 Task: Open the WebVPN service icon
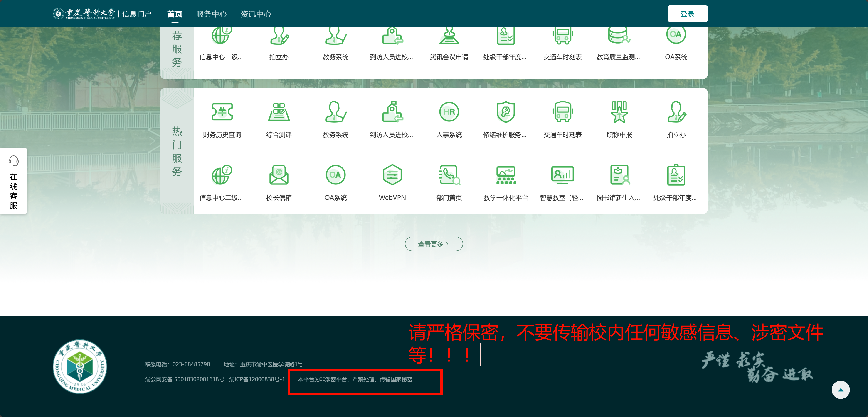392,175
